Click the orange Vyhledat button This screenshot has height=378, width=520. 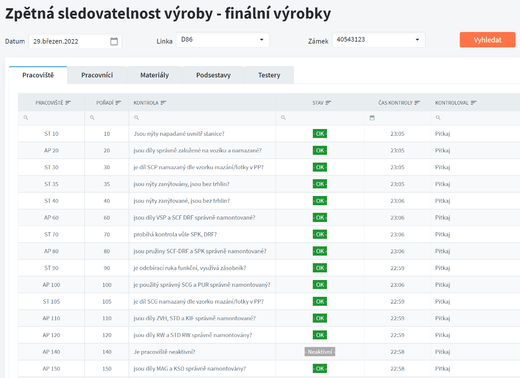(x=487, y=40)
